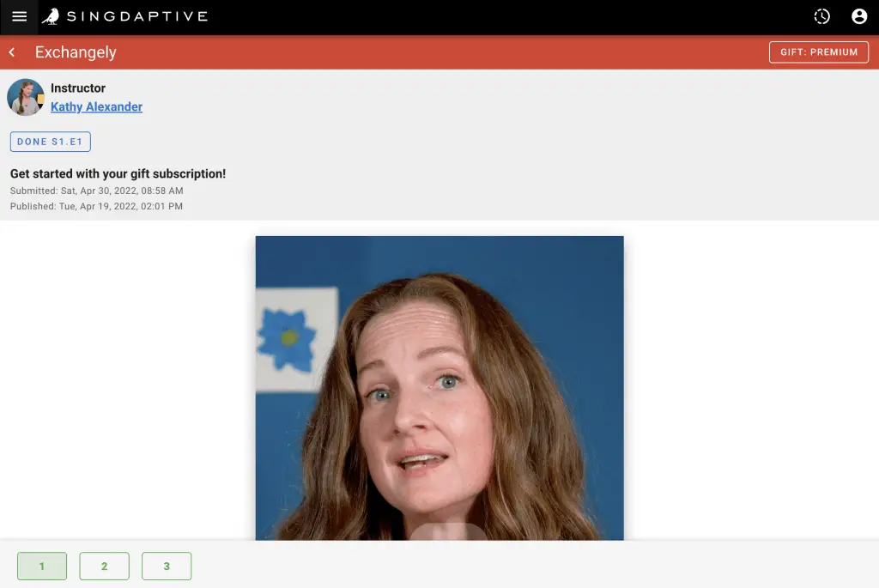
Task: Click the Done S1.E1 badge button
Action: click(51, 142)
